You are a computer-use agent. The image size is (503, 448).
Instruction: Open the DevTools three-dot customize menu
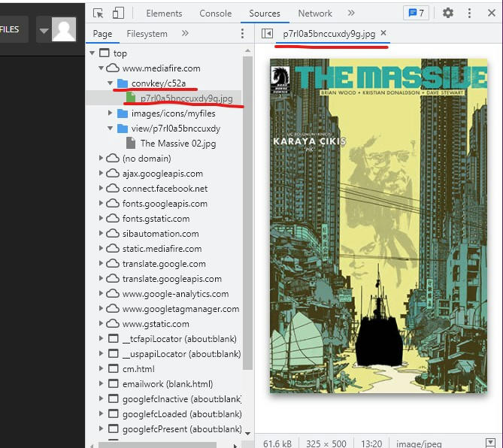469,13
